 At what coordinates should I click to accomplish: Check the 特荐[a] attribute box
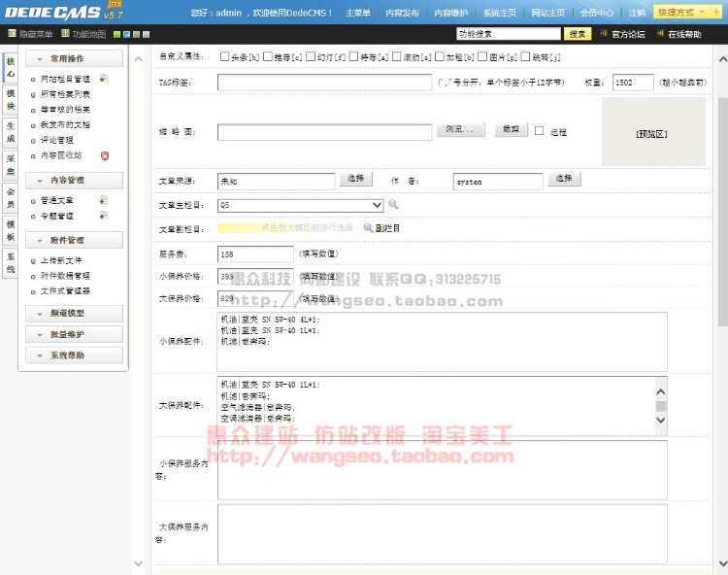point(353,56)
